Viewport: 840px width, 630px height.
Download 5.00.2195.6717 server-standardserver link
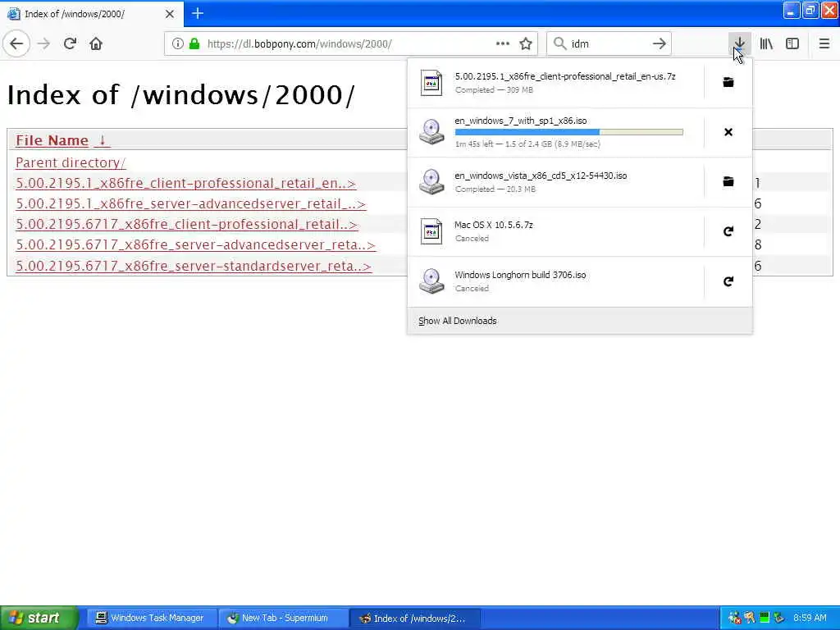(194, 267)
